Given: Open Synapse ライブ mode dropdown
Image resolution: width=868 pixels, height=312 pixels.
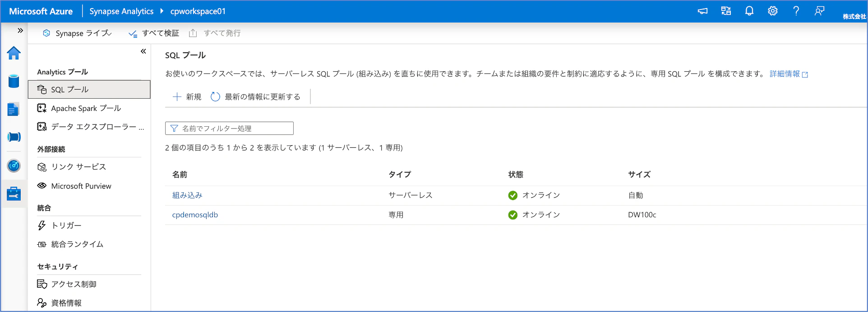Looking at the screenshot, I should tap(77, 33).
